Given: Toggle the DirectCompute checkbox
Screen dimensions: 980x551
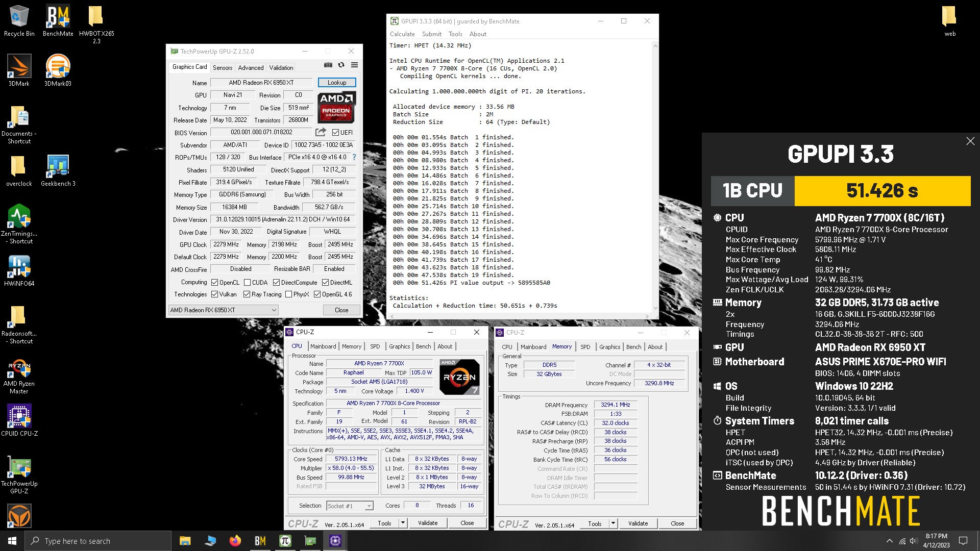Looking at the screenshot, I should click(276, 283).
